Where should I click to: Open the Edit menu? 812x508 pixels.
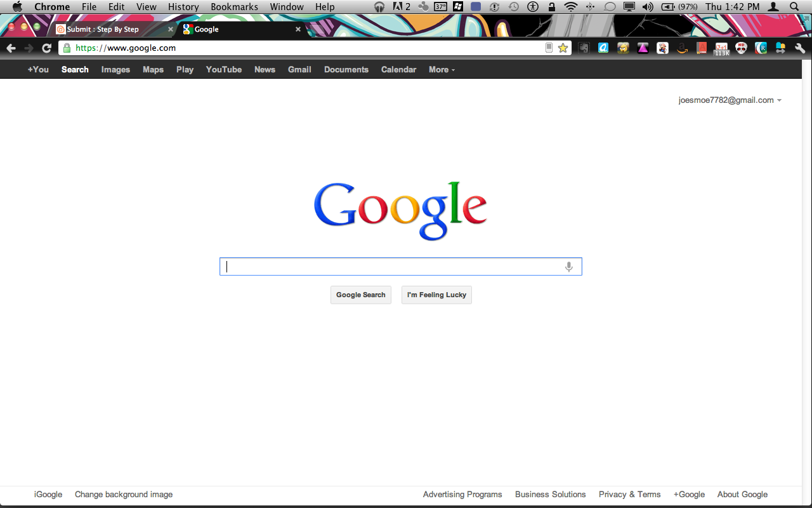(116, 7)
